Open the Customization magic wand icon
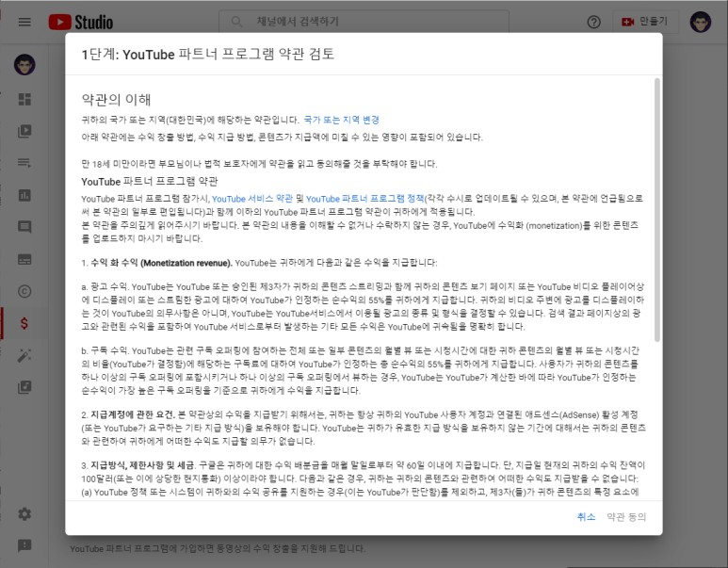 (24, 355)
